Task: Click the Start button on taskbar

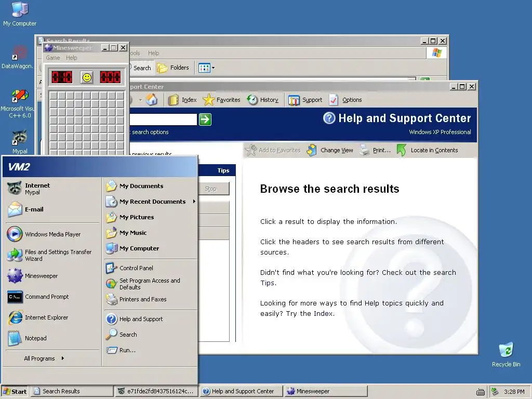Action: [x=15, y=391]
